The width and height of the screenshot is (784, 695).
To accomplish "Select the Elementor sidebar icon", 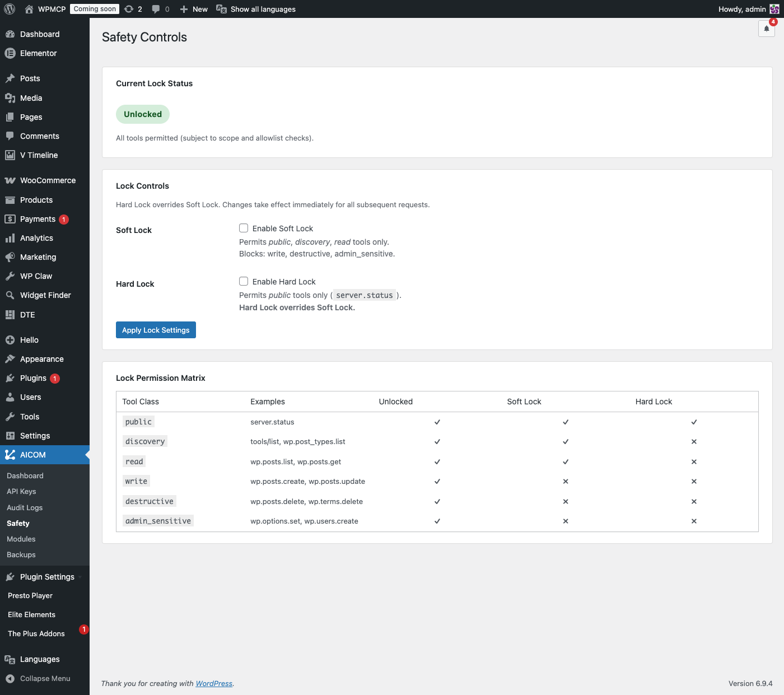I will click(10, 53).
